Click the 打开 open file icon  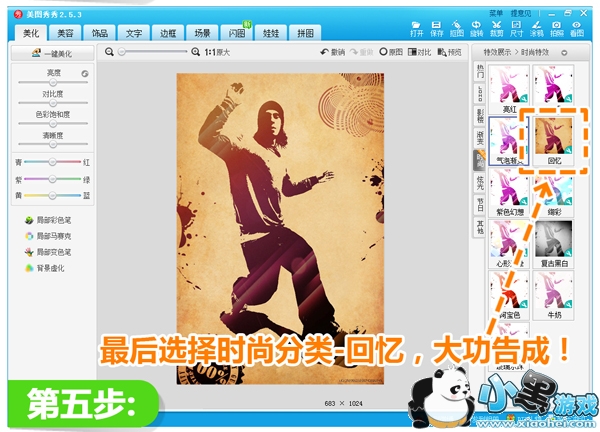tap(416, 27)
